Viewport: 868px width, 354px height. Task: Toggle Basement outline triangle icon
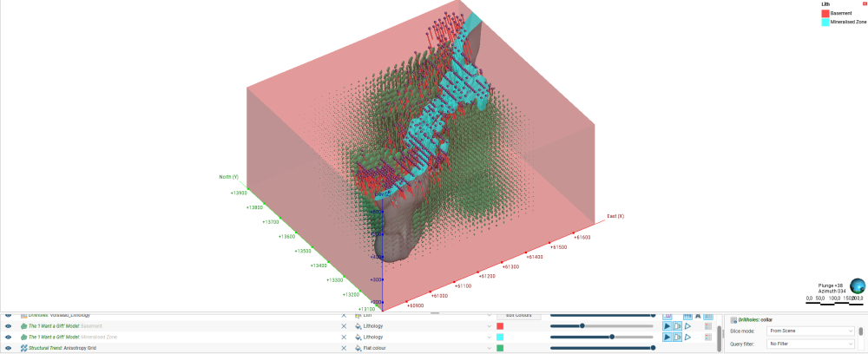click(x=687, y=325)
